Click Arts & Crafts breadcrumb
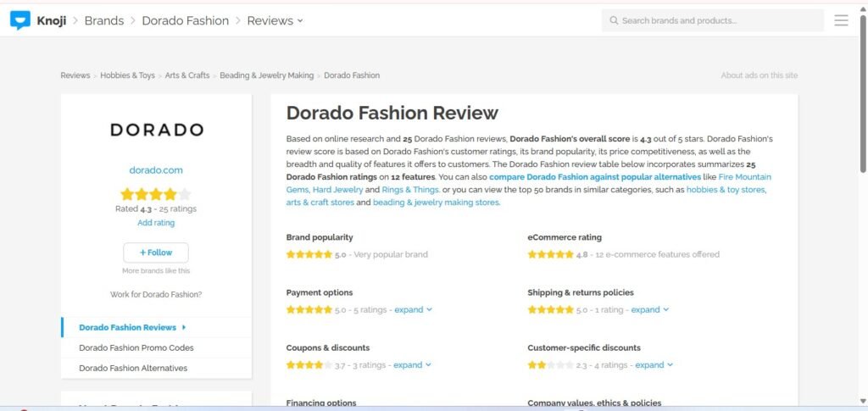This screenshot has height=411, width=868. 187,75
